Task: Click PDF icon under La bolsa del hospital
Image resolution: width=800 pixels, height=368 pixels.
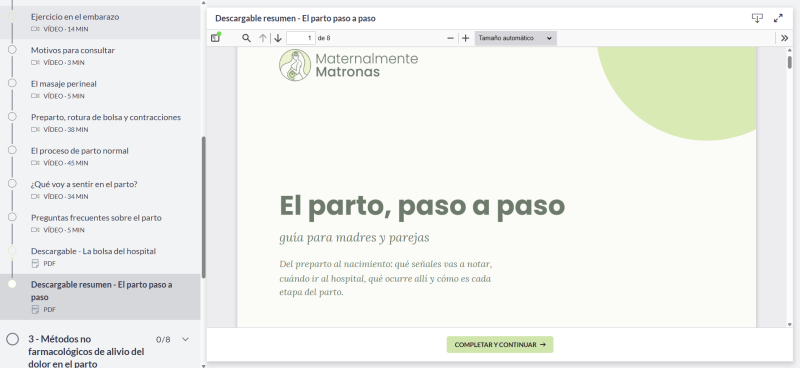Action: coord(35,263)
